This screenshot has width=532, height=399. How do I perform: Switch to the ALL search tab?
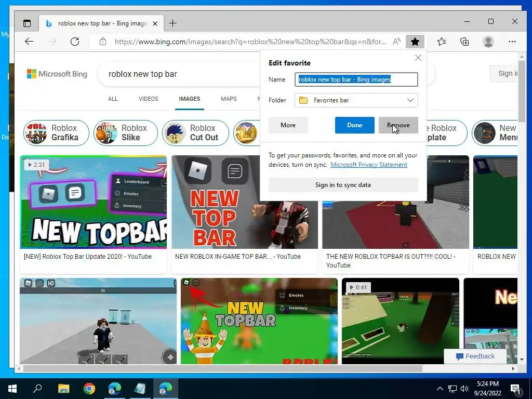(113, 99)
